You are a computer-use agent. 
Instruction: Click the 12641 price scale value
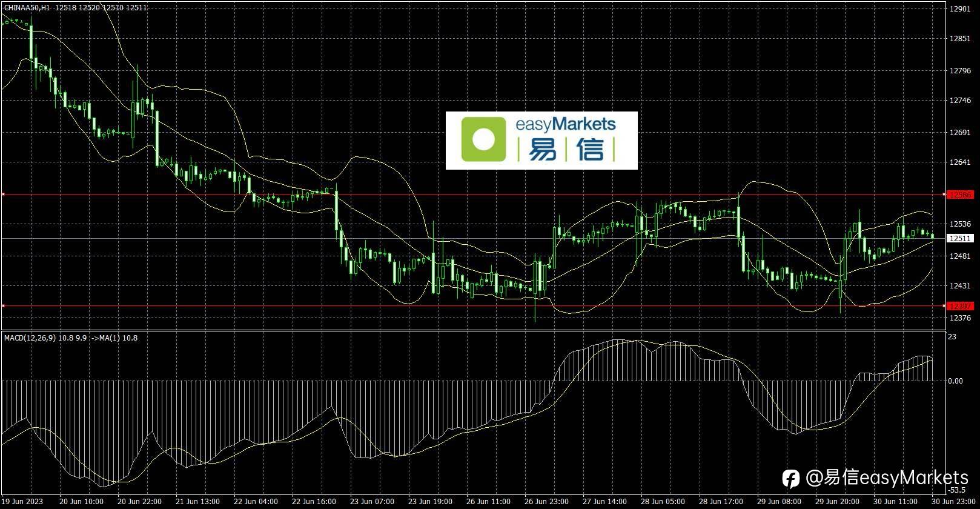click(x=961, y=162)
